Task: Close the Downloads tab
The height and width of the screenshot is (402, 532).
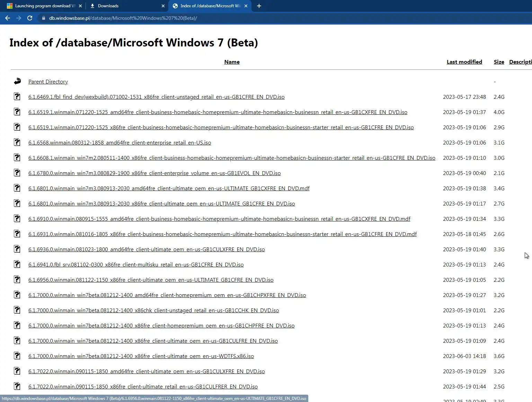Action: [163, 6]
